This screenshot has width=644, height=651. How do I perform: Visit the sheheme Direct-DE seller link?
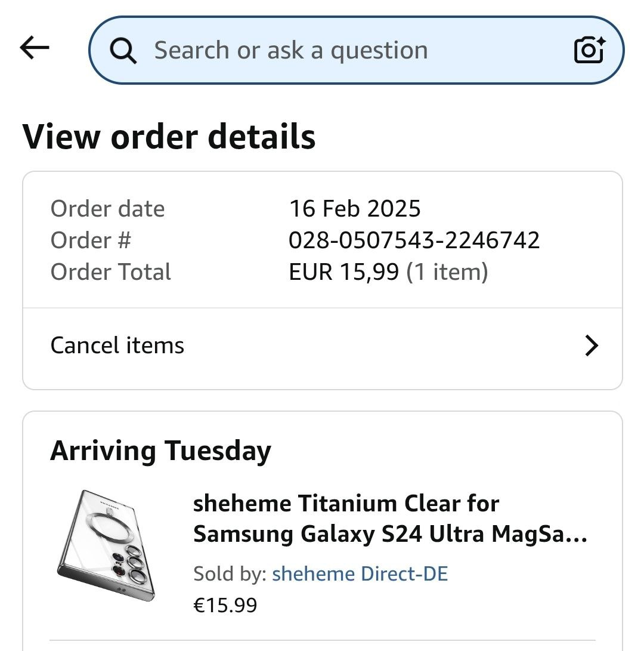click(360, 574)
